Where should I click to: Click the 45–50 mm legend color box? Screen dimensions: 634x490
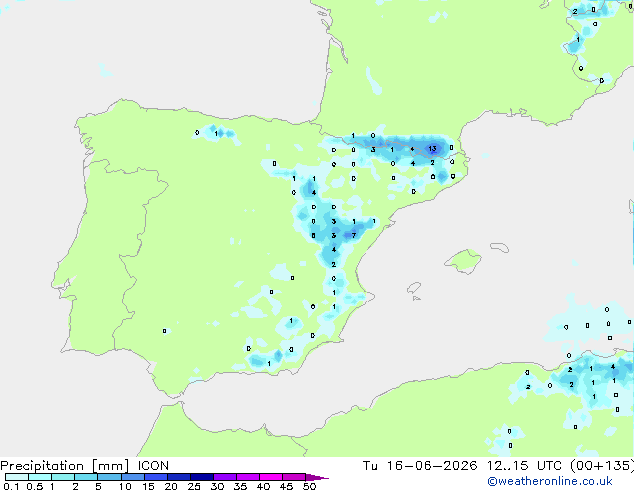coord(294,477)
